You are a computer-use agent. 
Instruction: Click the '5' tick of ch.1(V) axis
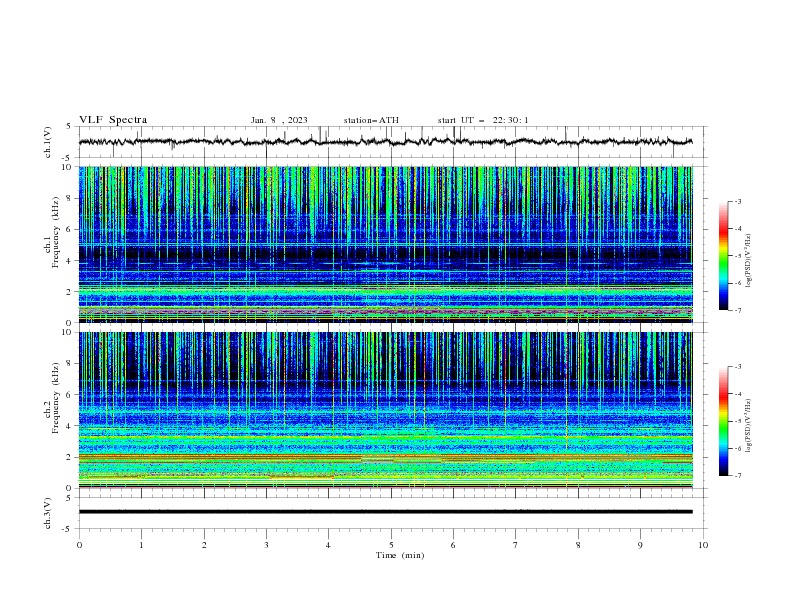69,127
